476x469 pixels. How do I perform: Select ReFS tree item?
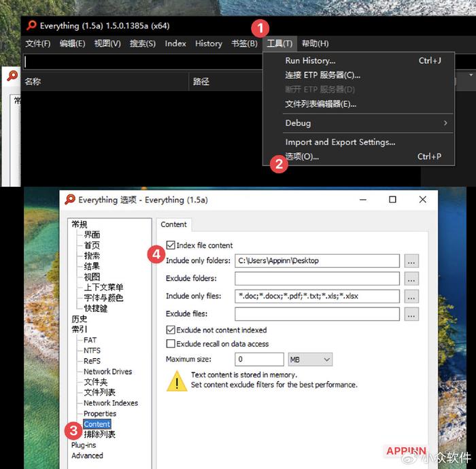pyautogui.click(x=92, y=361)
